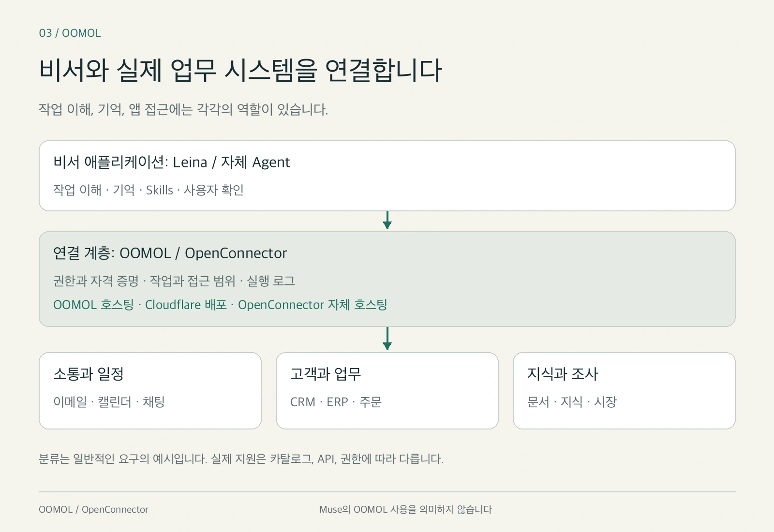Click the text '이메일 · 캘린더 · 채팅'
Viewport: 774px width, 532px height.
pos(109,402)
